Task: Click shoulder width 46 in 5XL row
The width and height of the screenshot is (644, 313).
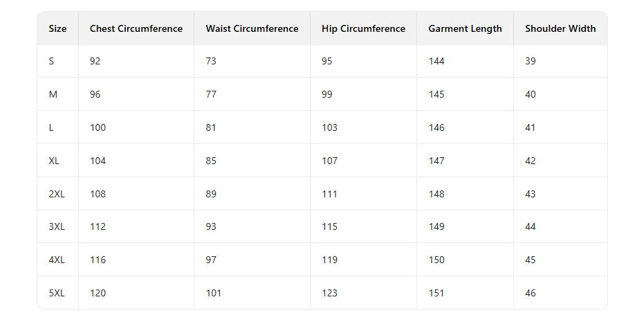Action: tap(531, 293)
